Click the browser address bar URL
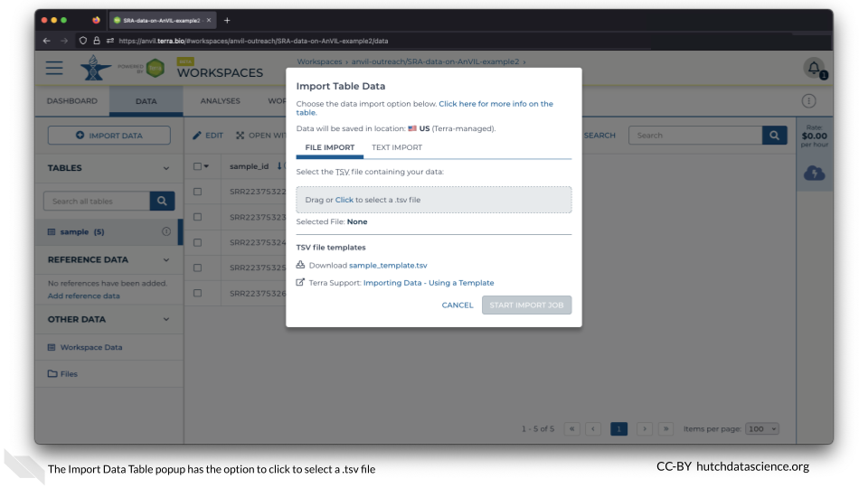 click(253, 41)
